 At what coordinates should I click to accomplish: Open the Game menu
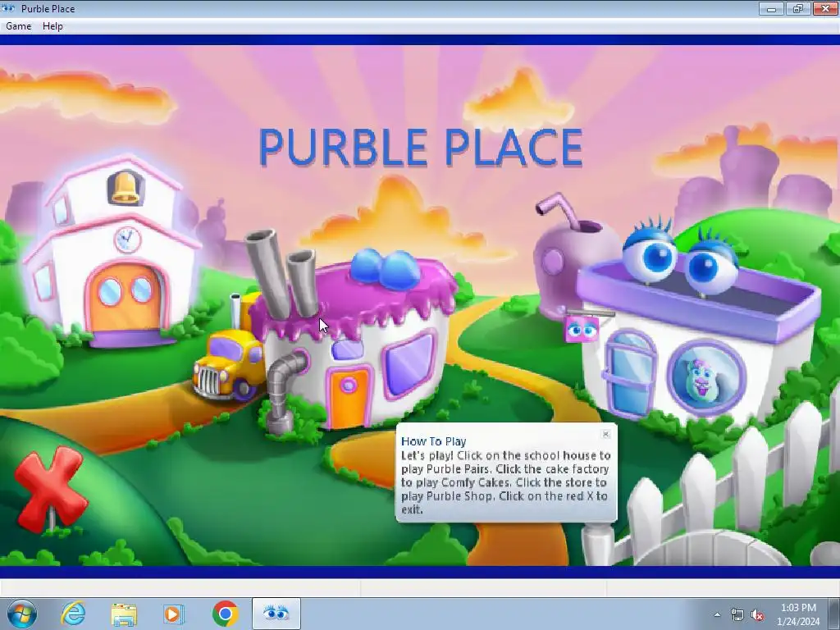pyautogui.click(x=19, y=25)
